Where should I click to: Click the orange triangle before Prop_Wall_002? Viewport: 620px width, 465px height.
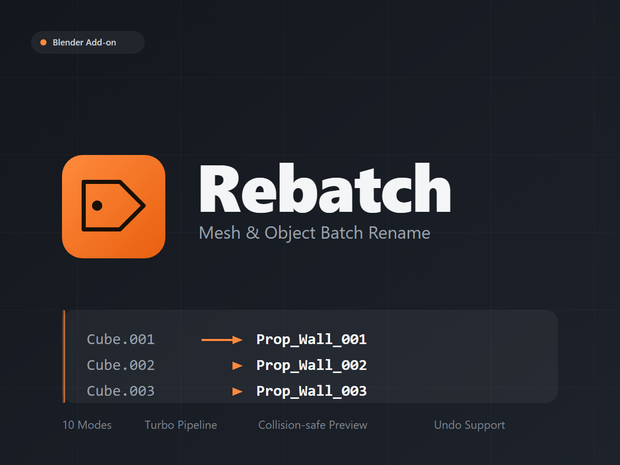click(x=237, y=366)
